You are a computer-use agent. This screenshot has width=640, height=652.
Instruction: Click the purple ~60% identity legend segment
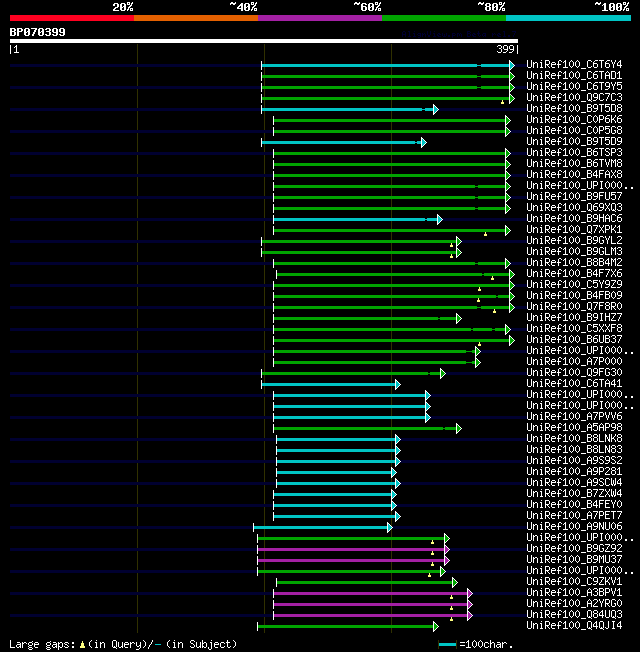[x=320, y=18]
